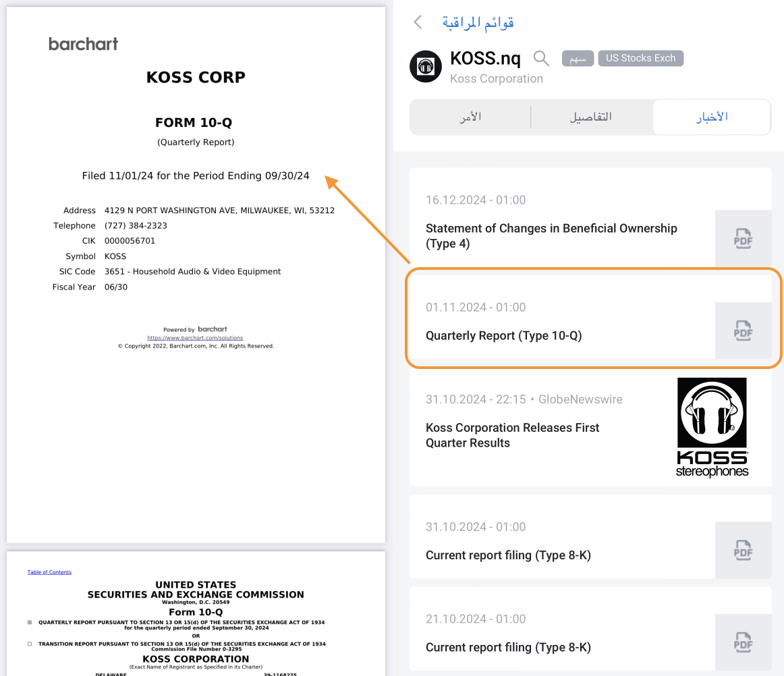
Task: Click the 31.10.2024 - 22:15 GlobeNewswire timestamp
Action: (x=524, y=399)
